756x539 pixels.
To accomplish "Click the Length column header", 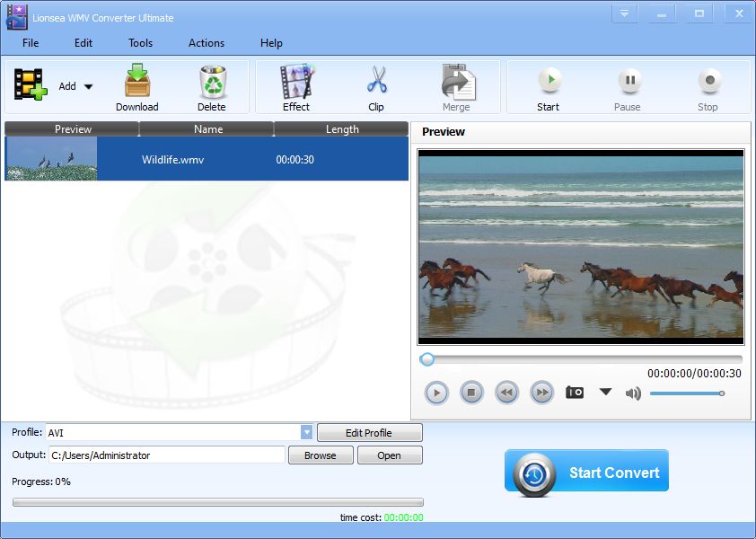I will point(342,128).
